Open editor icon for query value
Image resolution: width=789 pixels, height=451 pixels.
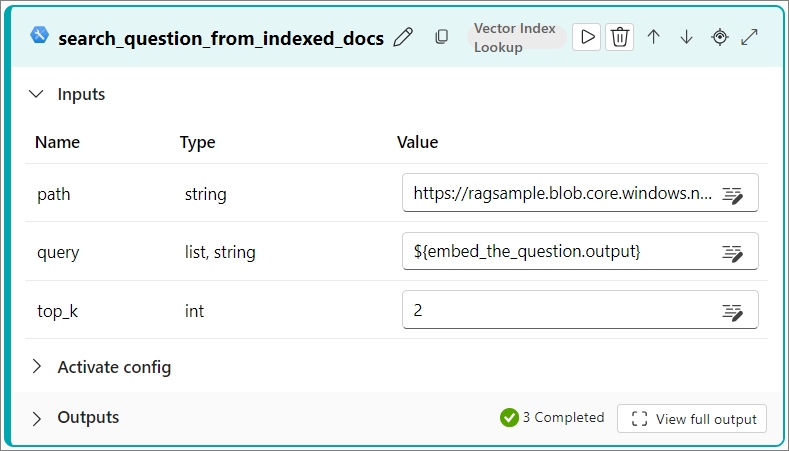[733, 252]
